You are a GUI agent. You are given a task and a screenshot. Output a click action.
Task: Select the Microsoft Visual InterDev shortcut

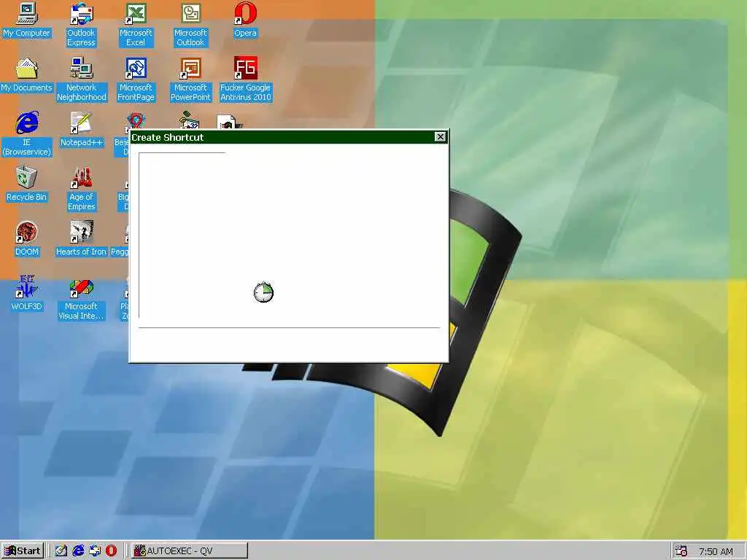point(82,298)
